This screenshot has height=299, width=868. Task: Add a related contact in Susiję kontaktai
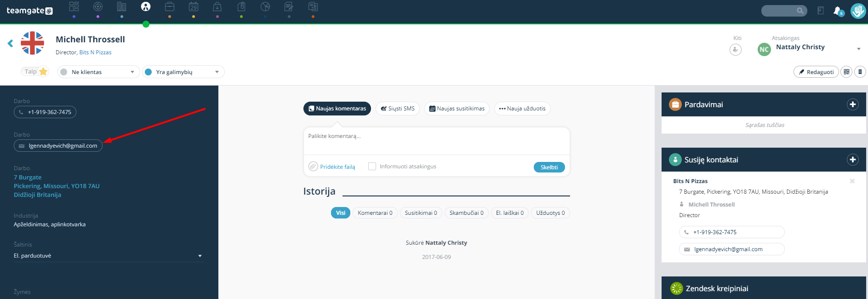point(853,160)
